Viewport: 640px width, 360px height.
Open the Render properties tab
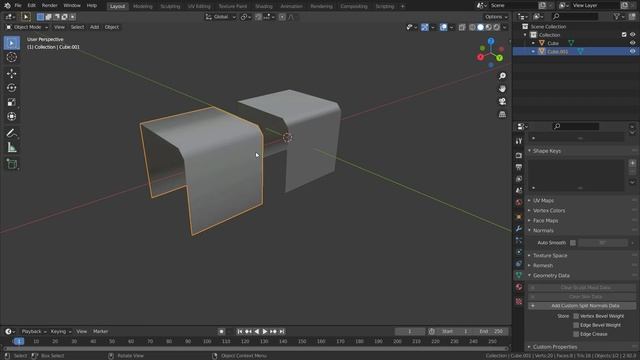point(519,156)
